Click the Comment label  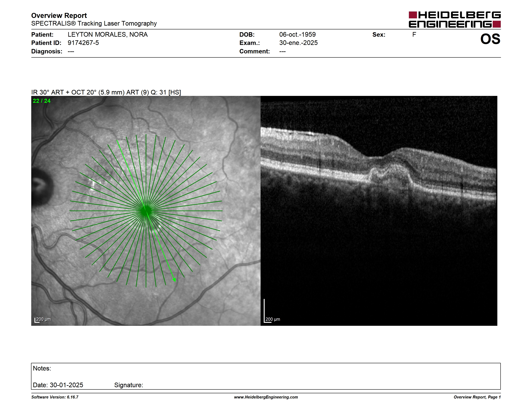255,51
